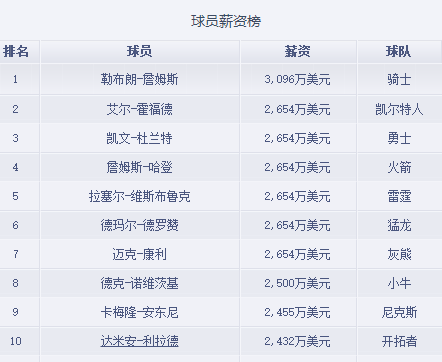Select 艾尔-霍福德's salary cell

click(297, 109)
